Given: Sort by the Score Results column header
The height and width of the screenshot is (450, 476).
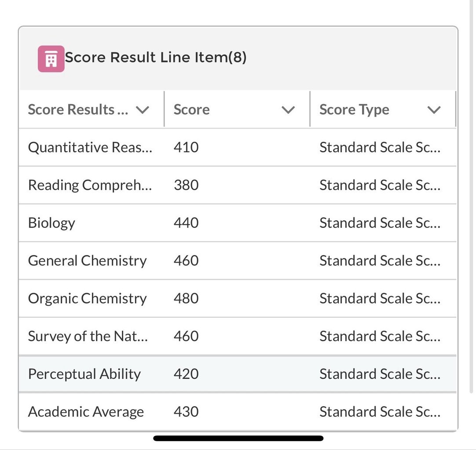Looking at the screenshot, I should 78,110.
